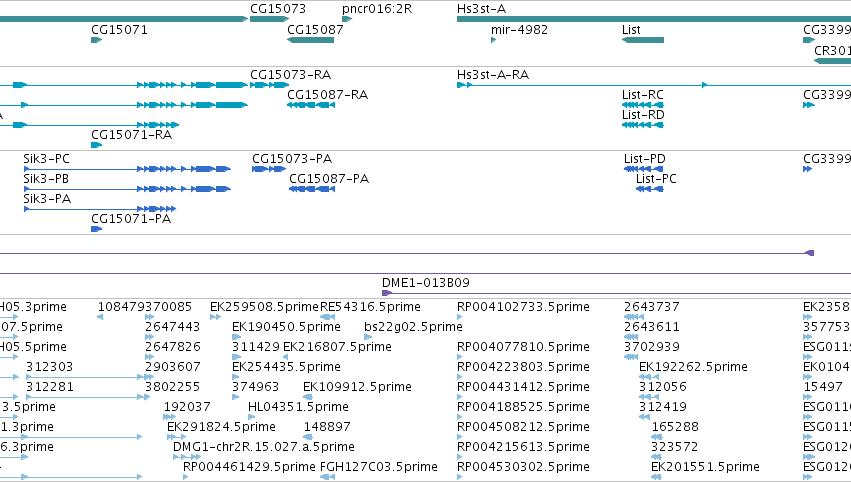Screen dimensions: 851x482
Task: Select the EK109912.5prime EST label
Action: pyautogui.click(x=357, y=387)
